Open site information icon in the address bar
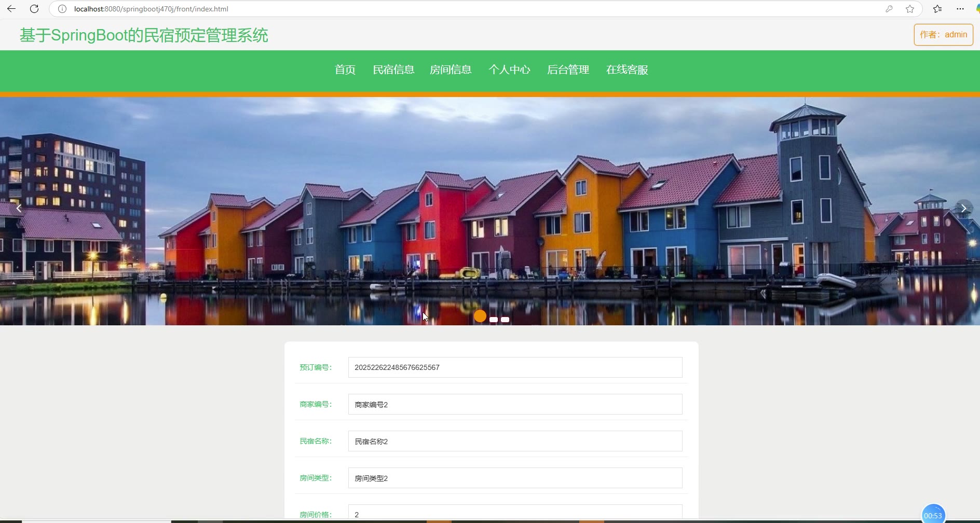The image size is (980, 523). 62,9
